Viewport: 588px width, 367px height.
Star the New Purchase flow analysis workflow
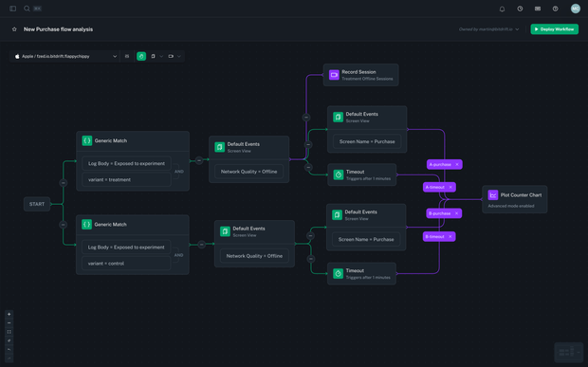pos(14,29)
